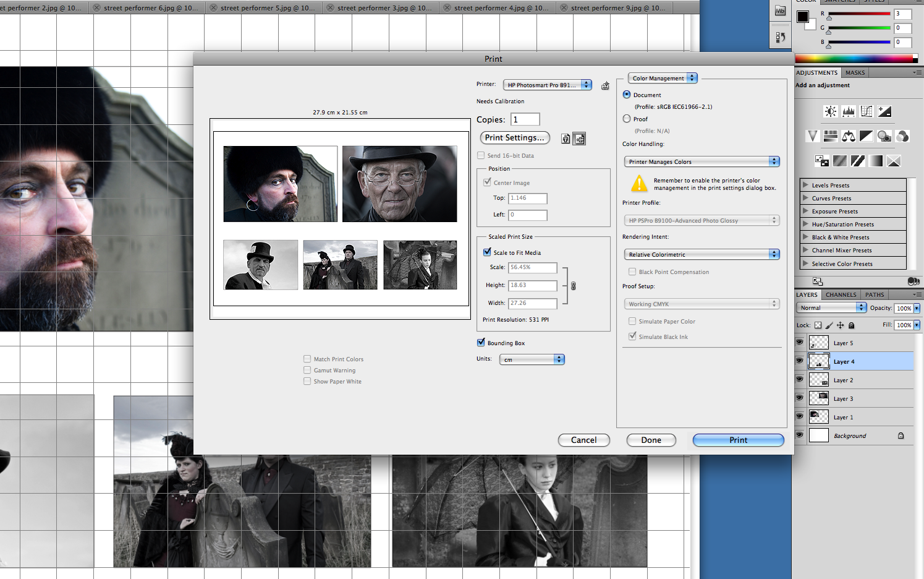Viewport: 924px width, 579px height.
Task: Add a Brightness/Contrast adjustment
Action: tap(831, 111)
